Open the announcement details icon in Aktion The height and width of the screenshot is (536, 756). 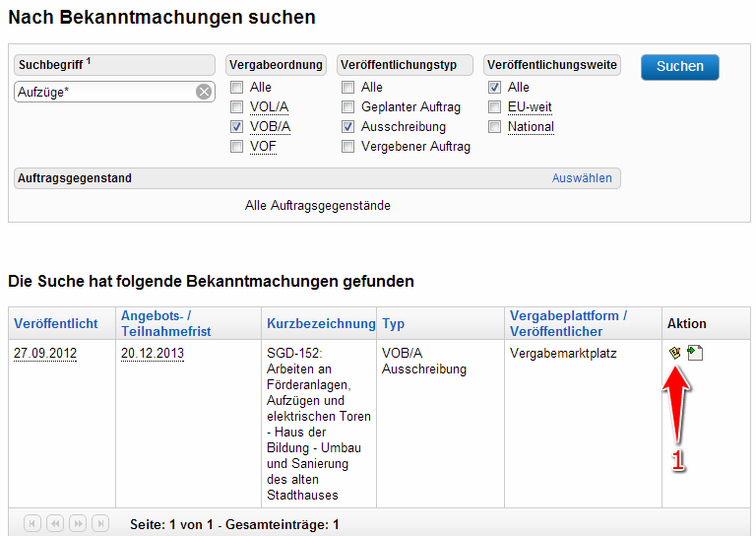pos(674,353)
